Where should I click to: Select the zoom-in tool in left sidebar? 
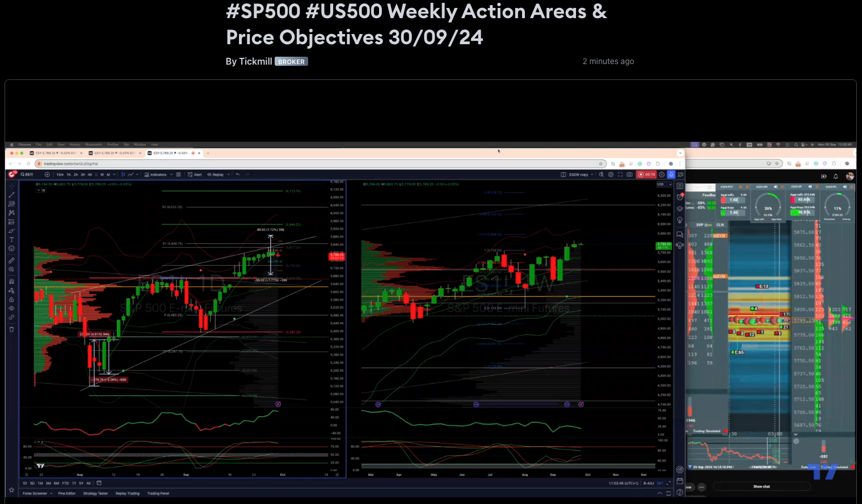(11, 269)
